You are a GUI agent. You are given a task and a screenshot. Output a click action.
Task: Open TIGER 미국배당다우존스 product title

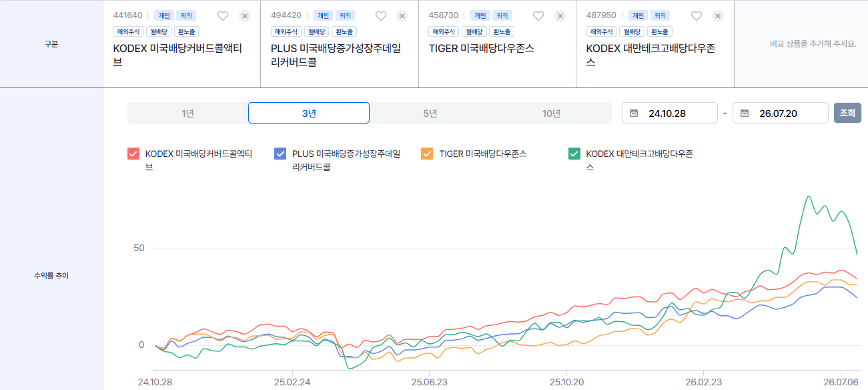click(x=481, y=48)
